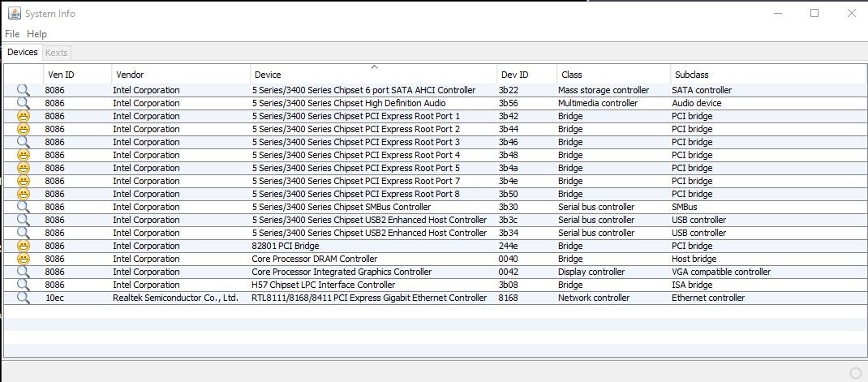Click magnifier icon for High Definition Audio row
This screenshot has height=382, width=868.
pos(23,103)
